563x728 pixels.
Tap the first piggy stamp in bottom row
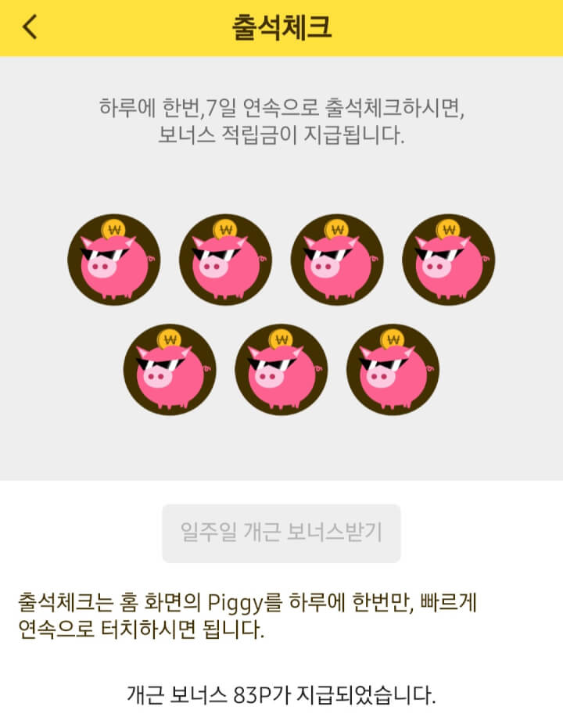pyautogui.click(x=170, y=370)
